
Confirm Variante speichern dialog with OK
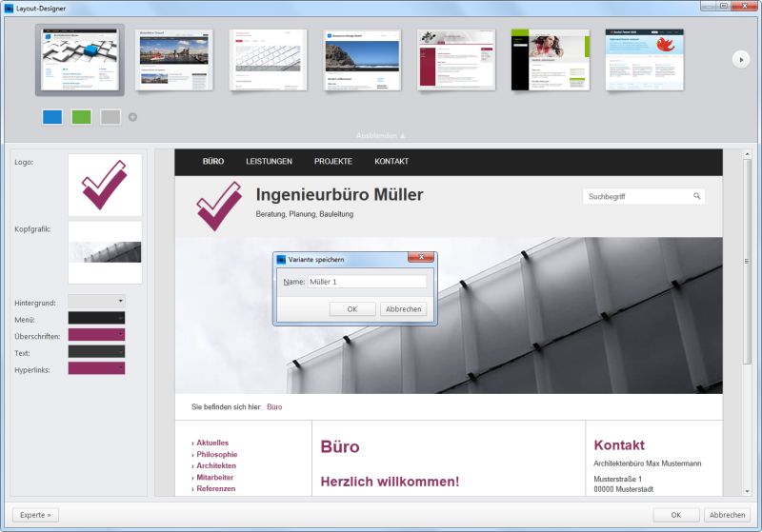352,309
